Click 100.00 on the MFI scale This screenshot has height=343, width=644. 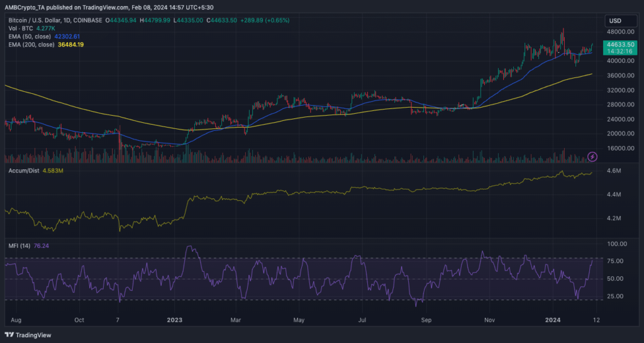(x=614, y=244)
